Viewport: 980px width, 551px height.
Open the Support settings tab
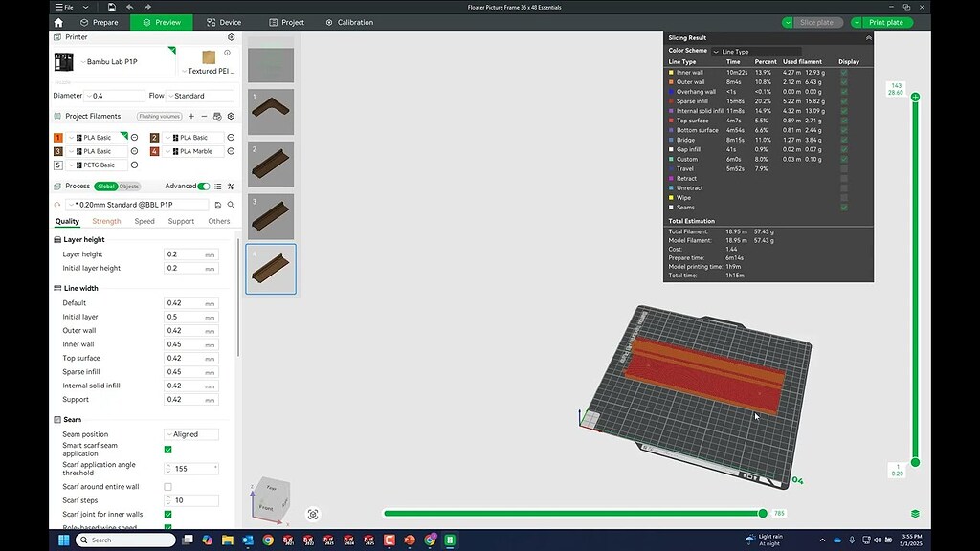pyautogui.click(x=181, y=221)
